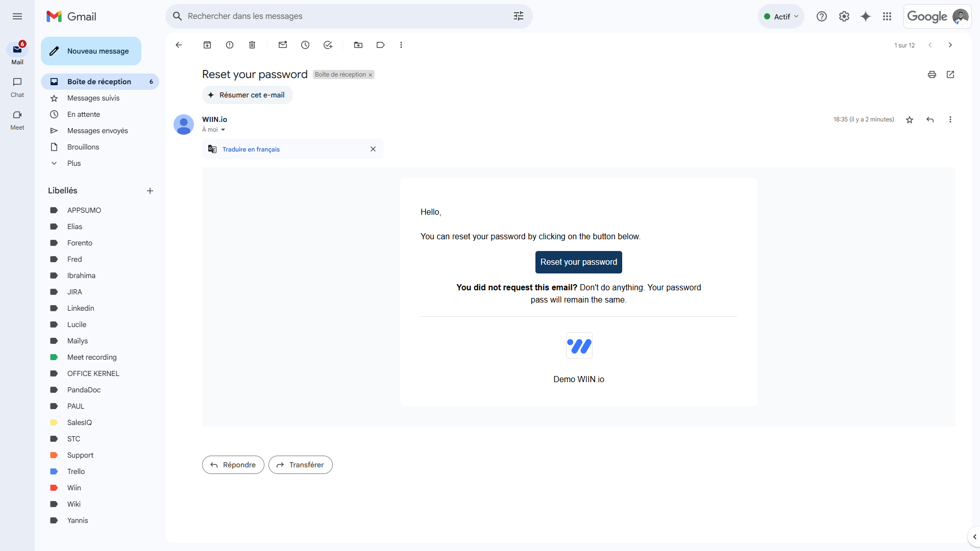Viewport: 980px width, 551px height.
Task: Click Résumer cet e-mail button
Action: (248, 95)
